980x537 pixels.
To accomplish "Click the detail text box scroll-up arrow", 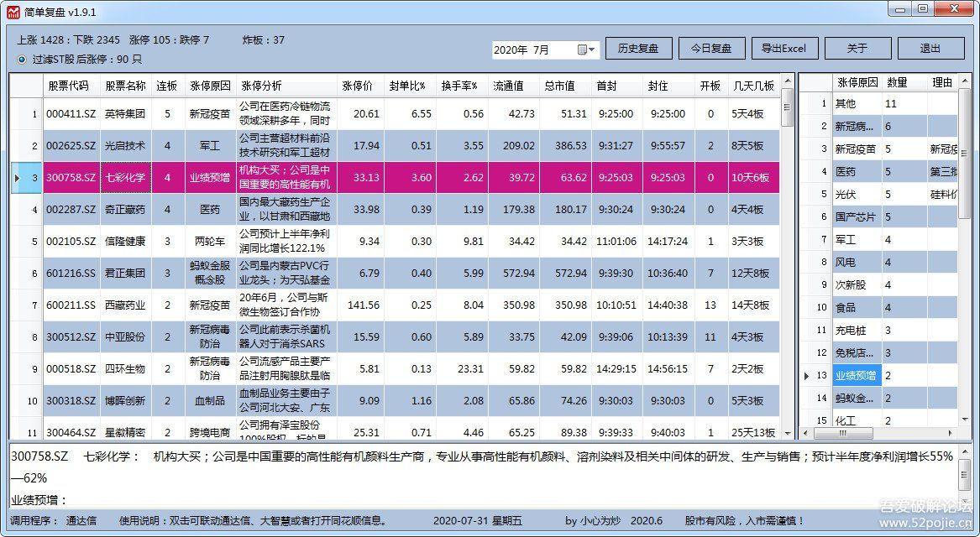I will coord(964,453).
